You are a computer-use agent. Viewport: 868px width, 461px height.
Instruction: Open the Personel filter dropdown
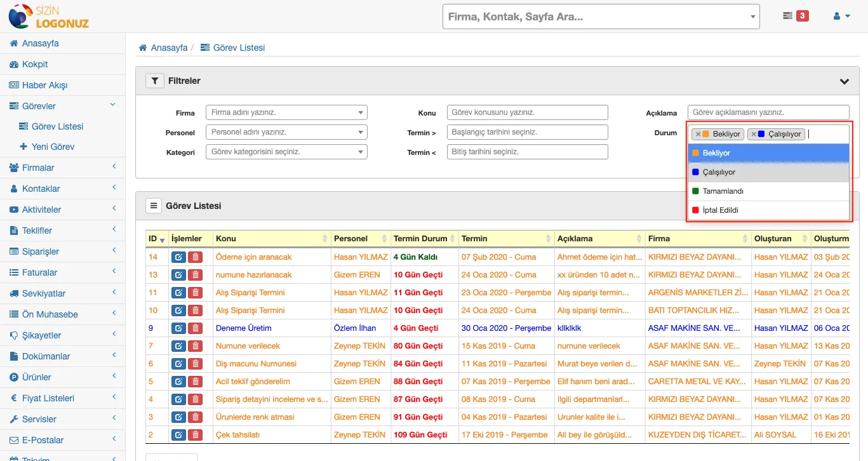click(x=286, y=132)
